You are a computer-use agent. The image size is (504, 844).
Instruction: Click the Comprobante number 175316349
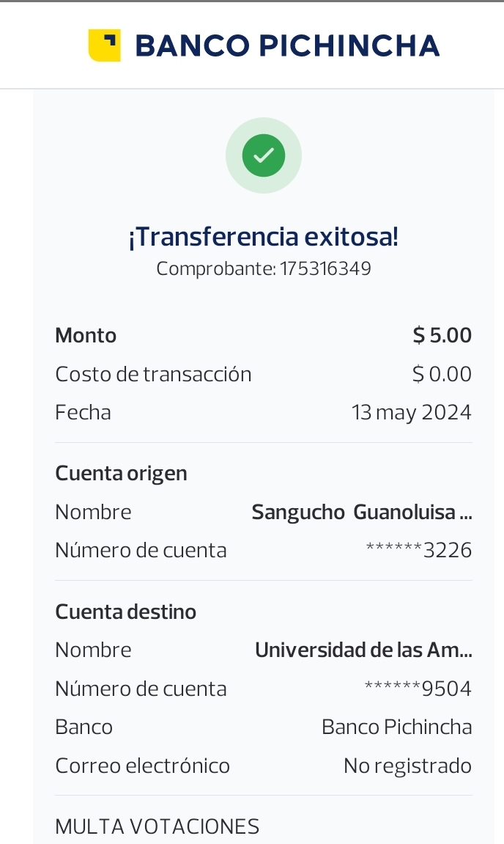point(325,269)
